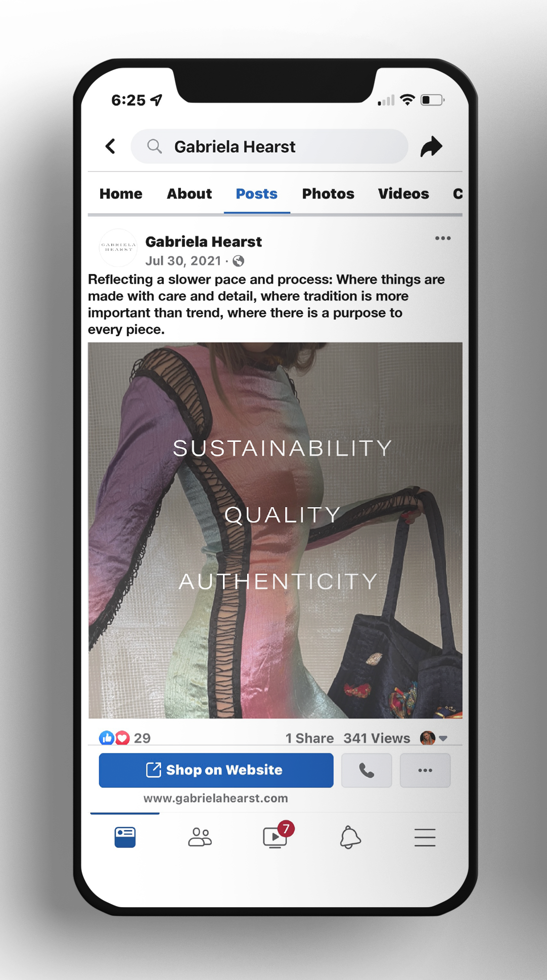This screenshot has height=980, width=547.
Task: Tap the like and love reactions count
Action: [125, 738]
